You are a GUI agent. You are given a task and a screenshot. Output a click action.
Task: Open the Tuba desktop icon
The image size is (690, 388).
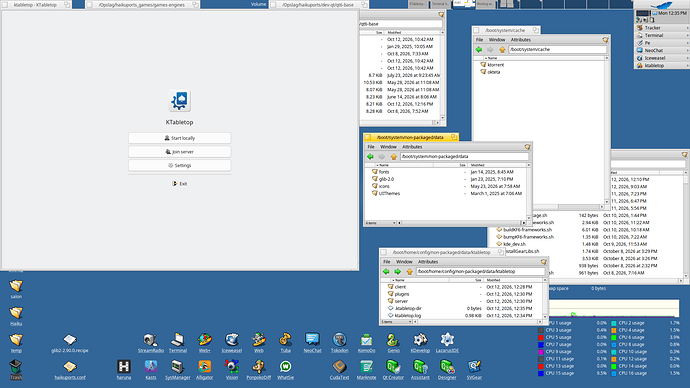286,343
